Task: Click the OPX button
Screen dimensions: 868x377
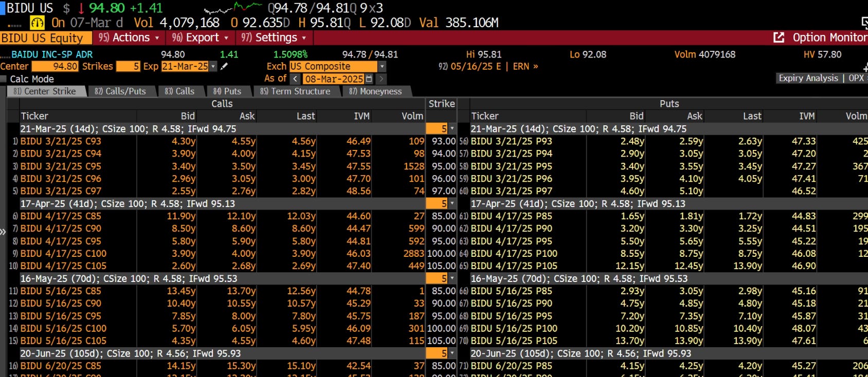Action: tap(856, 78)
